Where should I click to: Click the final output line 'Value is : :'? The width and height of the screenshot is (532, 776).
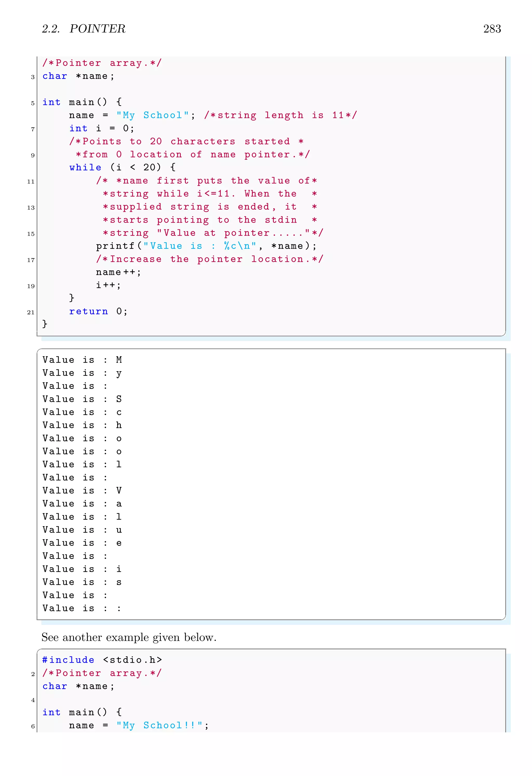pyautogui.click(x=82, y=608)
